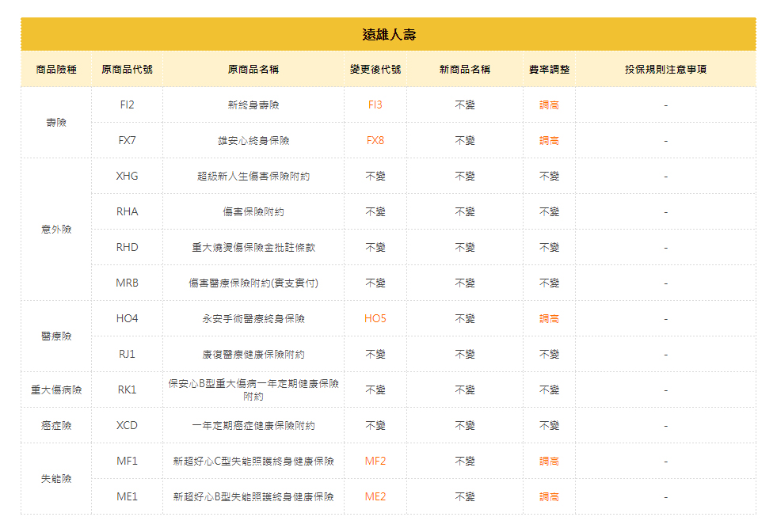Viewport: 777px width, 532px height.
Task: Click the 遠雄人壽 table title
Action: click(x=389, y=35)
